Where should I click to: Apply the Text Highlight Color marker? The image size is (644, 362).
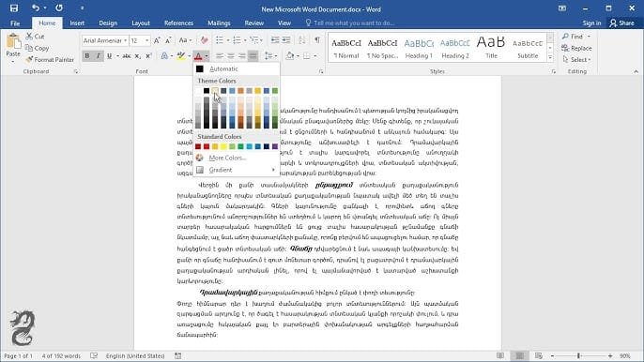[180, 56]
